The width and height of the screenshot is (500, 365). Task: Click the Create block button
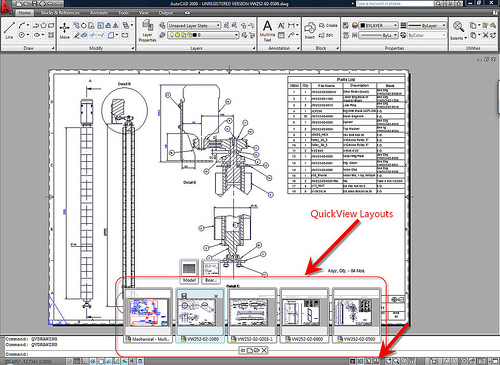(328, 25)
